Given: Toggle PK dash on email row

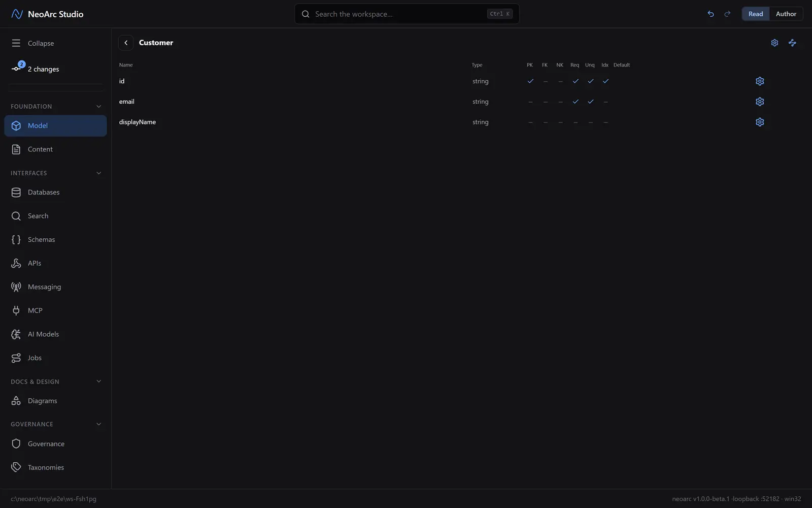Looking at the screenshot, I should (x=530, y=102).
